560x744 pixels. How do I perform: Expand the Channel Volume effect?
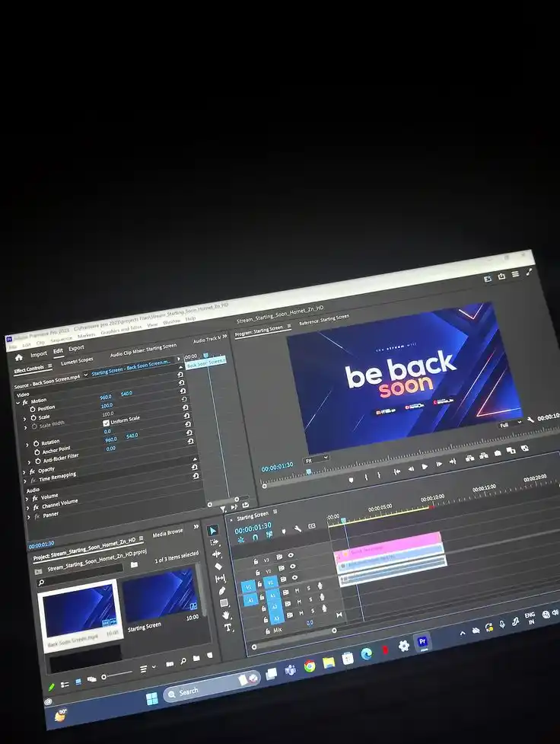pyautogui.click(x=28, y=508)
